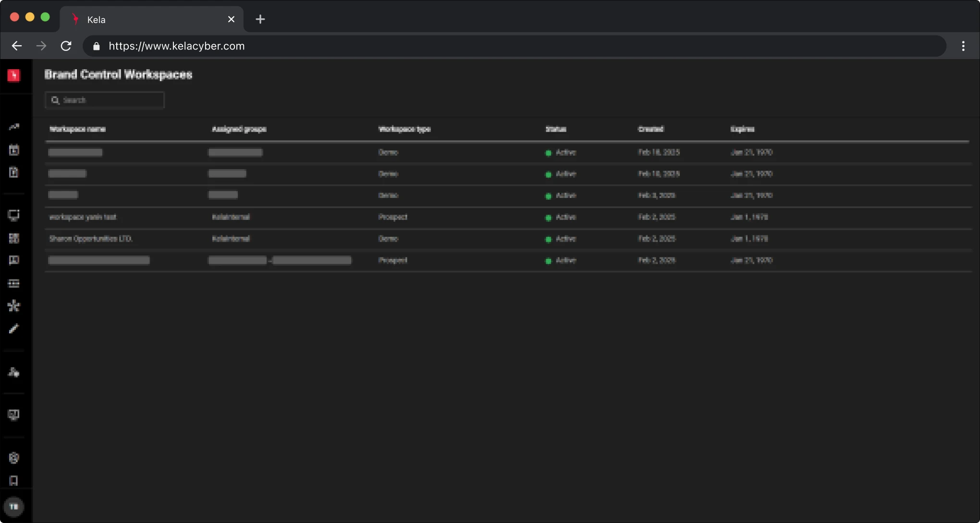Click the longest redacted workspace name in last row

[x=99, y=260]
